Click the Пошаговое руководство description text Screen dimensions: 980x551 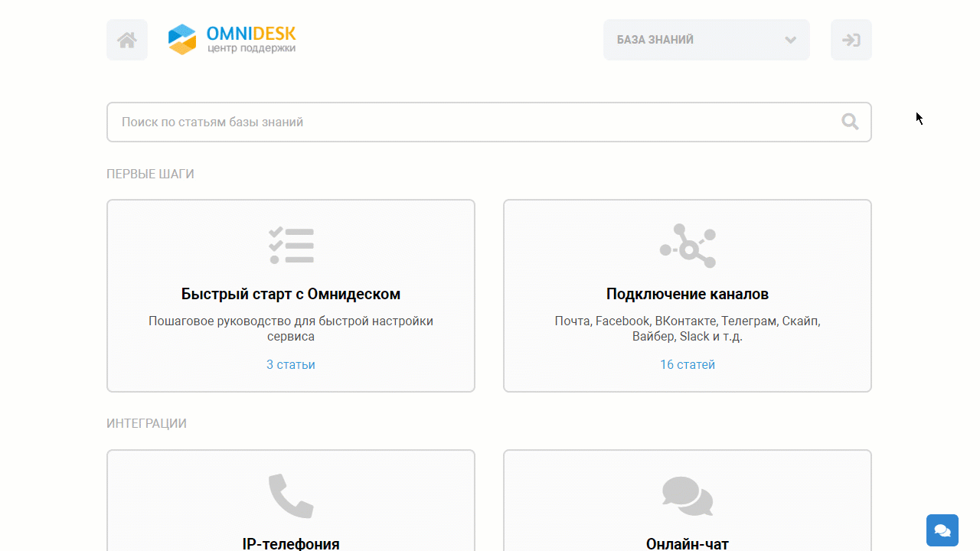(291, 328)
